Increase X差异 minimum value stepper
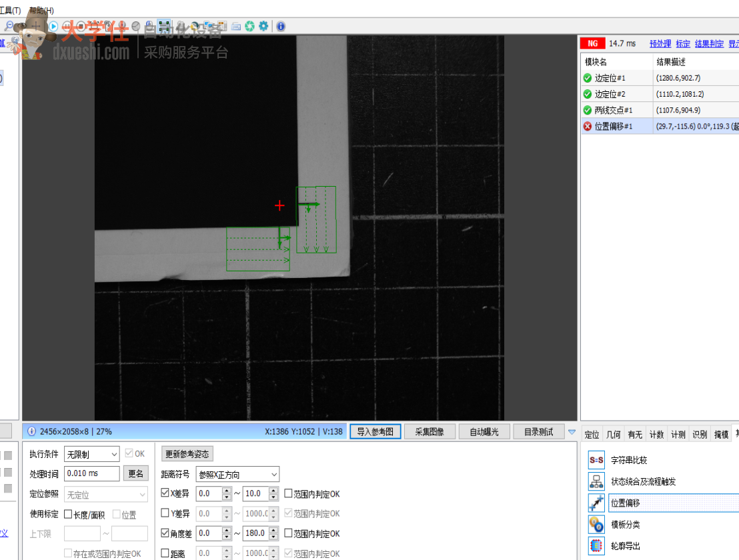 click(227, 490)
